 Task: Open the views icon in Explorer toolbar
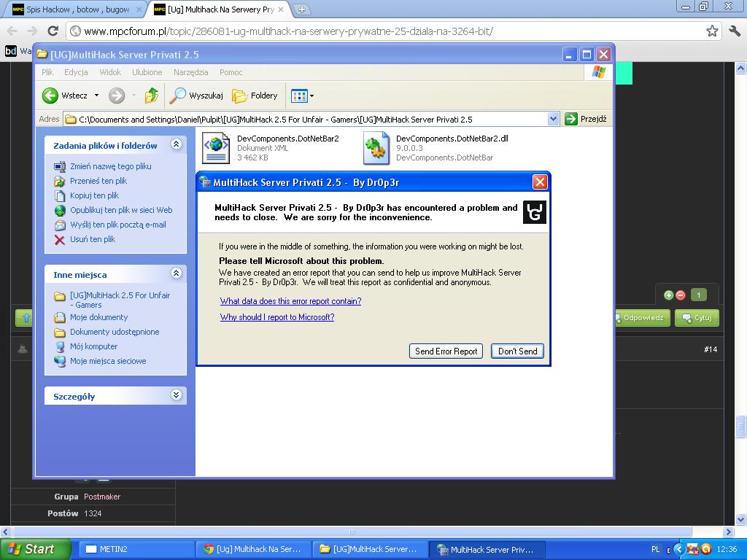click(299, 96)
